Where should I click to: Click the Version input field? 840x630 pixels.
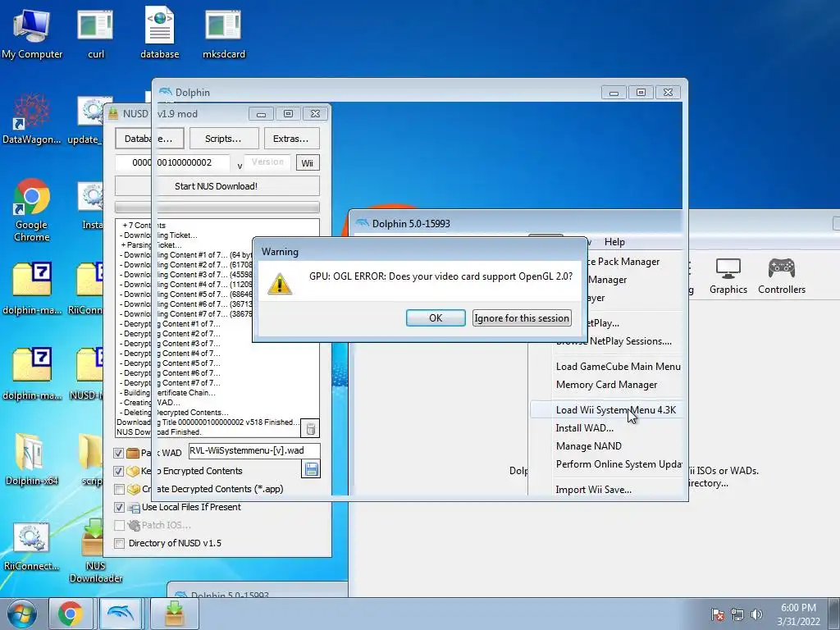[267, 162]
